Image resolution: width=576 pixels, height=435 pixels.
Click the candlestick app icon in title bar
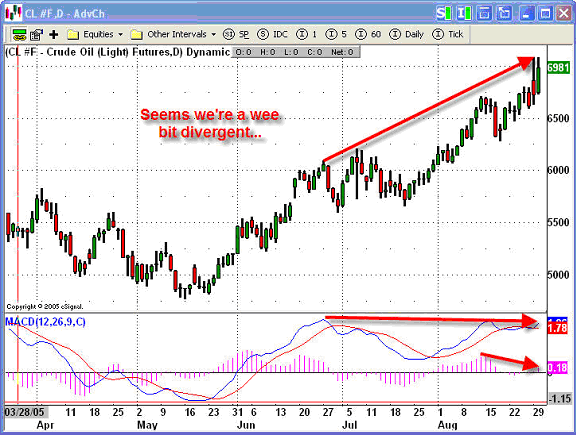[14, 13]
